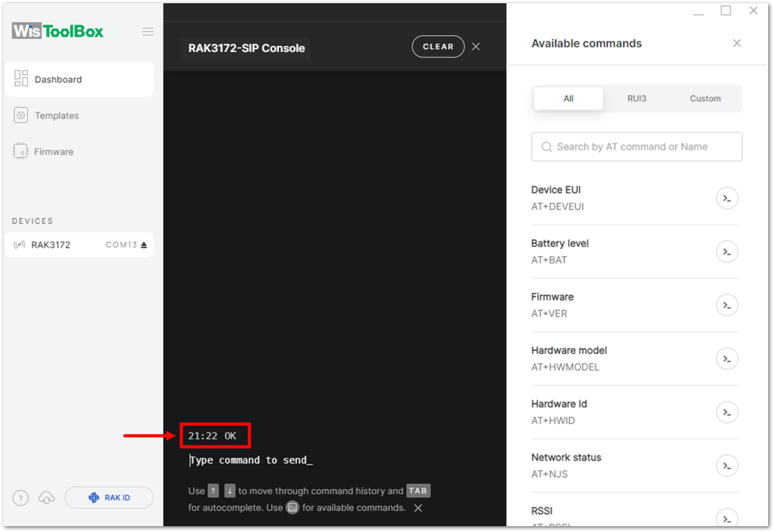The width and height of the screenshot is (774, 532).
Task: Click the Templates icon
Action: pyautogui.click(x=21, y=115)
